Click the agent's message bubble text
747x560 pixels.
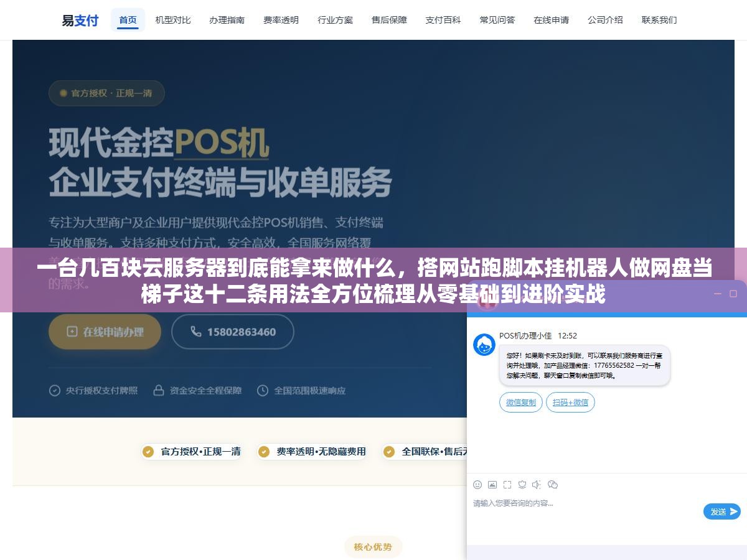[x=585, y=366]
